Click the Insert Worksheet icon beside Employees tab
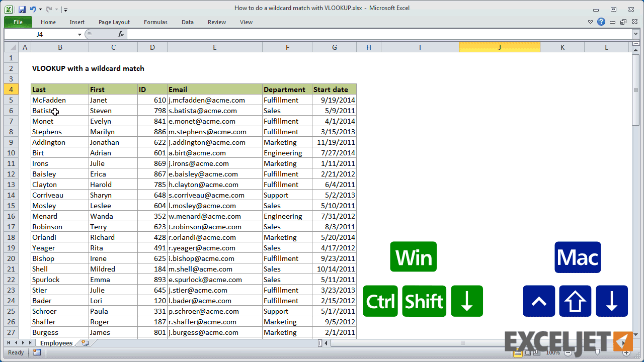Screen dimensions: 644x362 coord(85,343)
